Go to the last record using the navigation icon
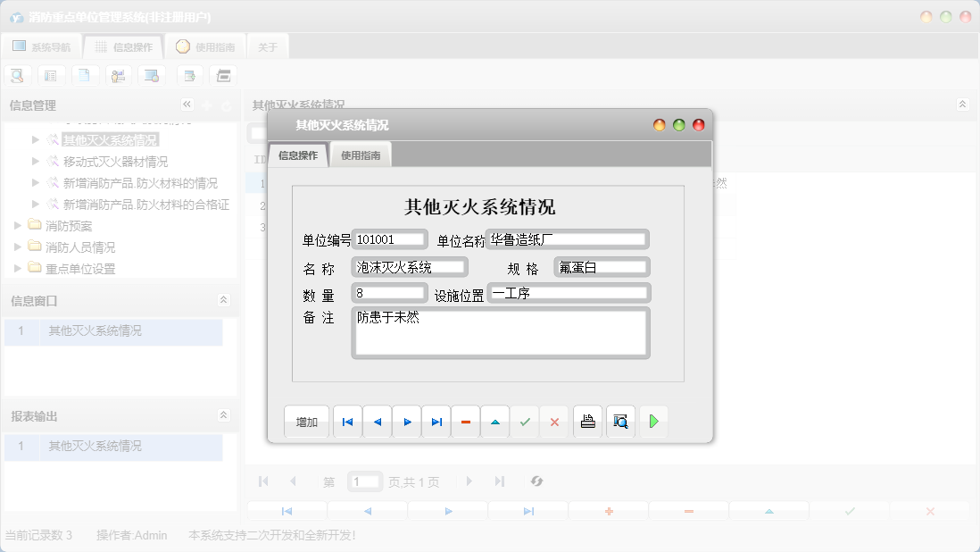 pos(436,421)
